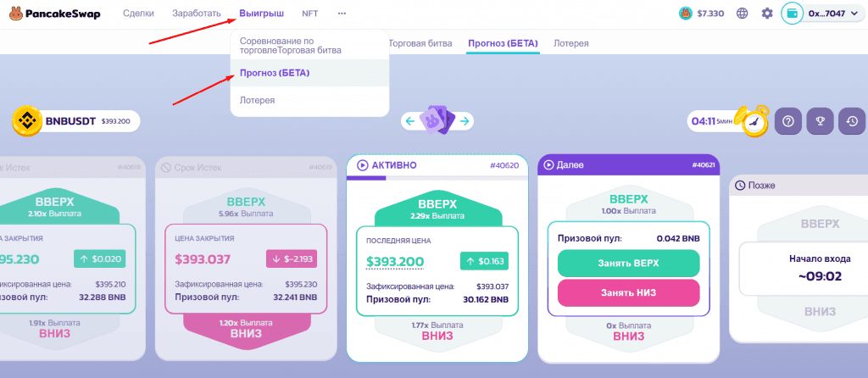This screenshot has width=868, height=378.
Task: Click the Срок Истек #40619 expired icon
Action: 167,167
